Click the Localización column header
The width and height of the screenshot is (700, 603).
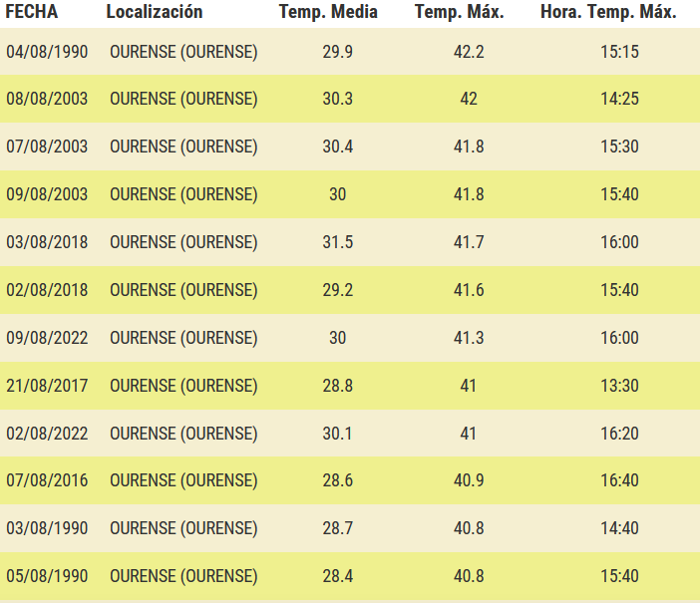point(155,12)
